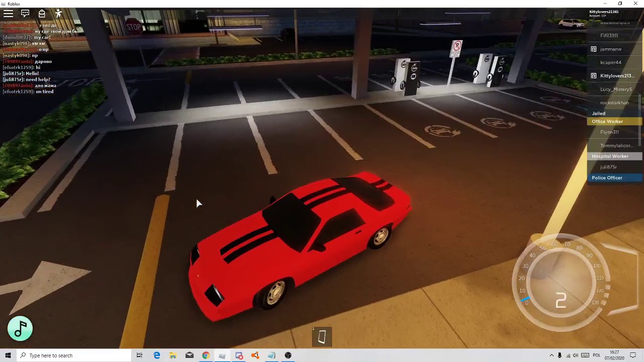Toggle the music note button
This screenshot has width=644, height=362.
(x=20, y=329)
